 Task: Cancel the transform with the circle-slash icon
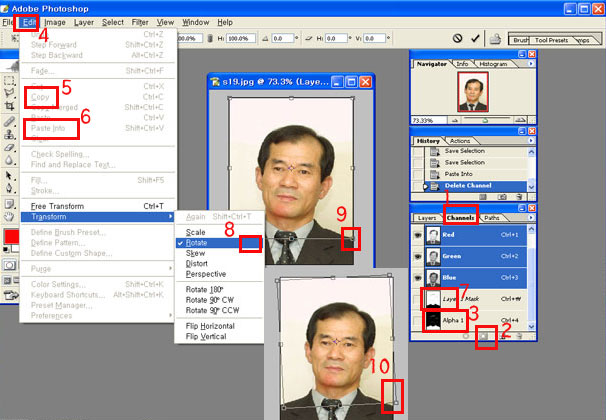click(x=458, y=38)
